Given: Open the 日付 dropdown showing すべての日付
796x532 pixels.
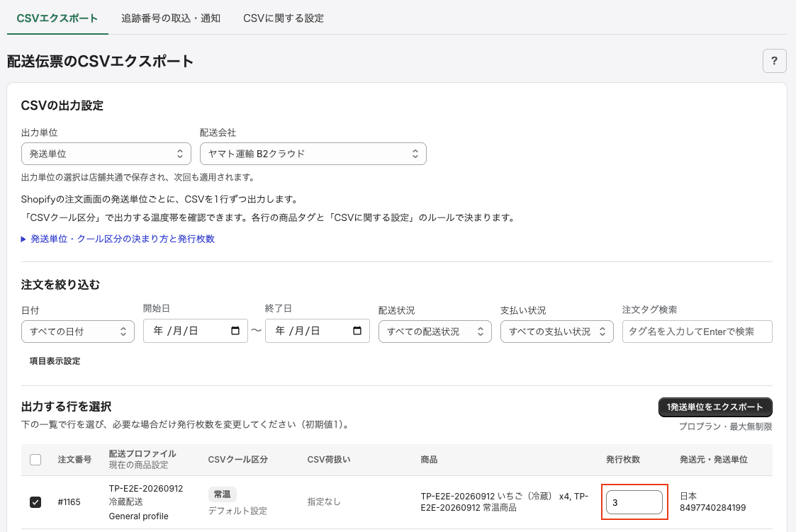Looking at the screenshot, I should [x=78, y=332].
